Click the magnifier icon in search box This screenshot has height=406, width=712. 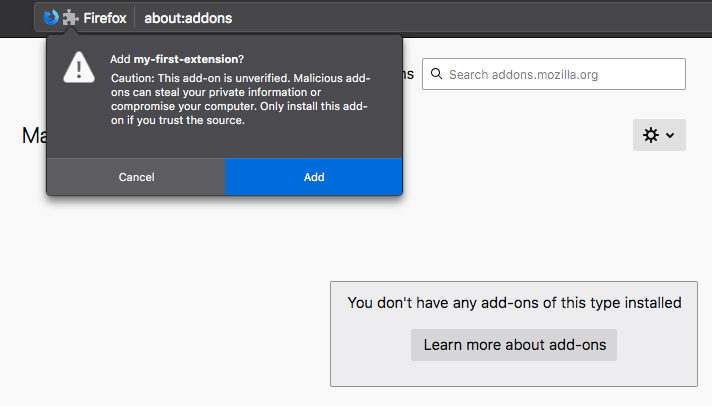coord(436,74)
